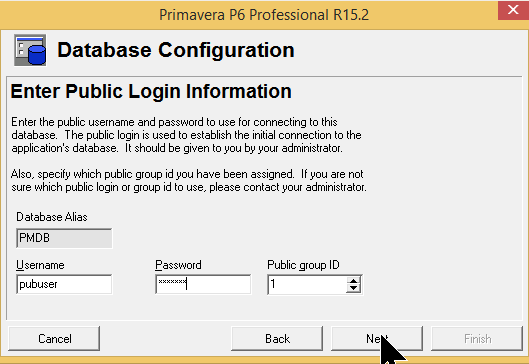Decrease Public group ID with down arrow
The height and width of the screenshot is (364, 529).
(x=353, y=288)
